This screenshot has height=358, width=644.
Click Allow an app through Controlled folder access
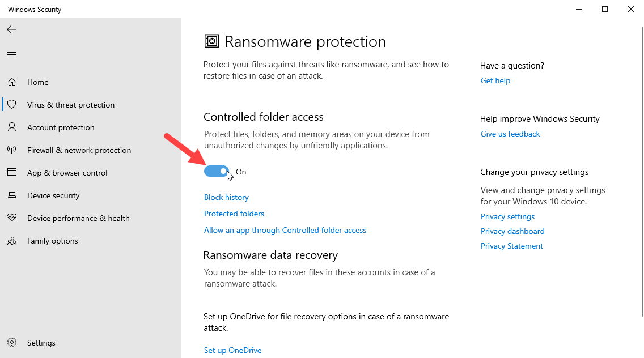tap(285, 230)
